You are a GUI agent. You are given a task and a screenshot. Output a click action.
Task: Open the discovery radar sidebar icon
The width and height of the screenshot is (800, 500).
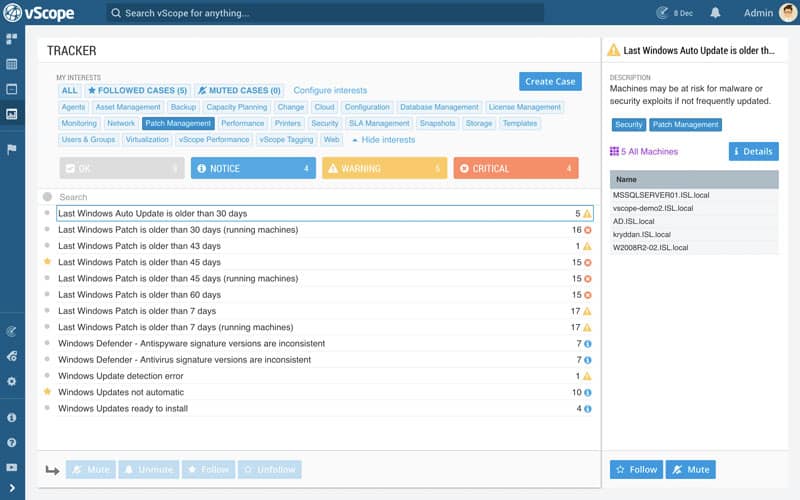pyautogui.click(x=11, y=331)
